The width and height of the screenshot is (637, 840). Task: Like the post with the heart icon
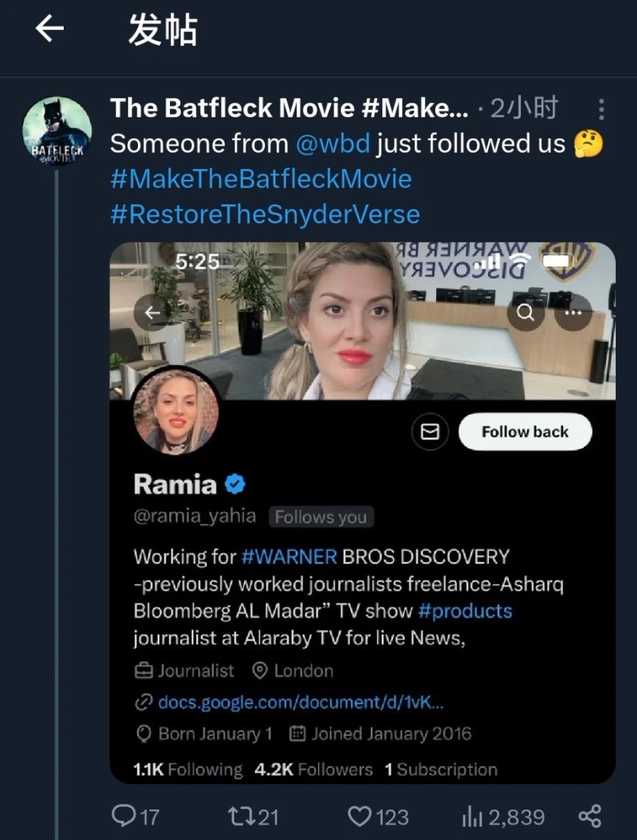coord(360,817)
